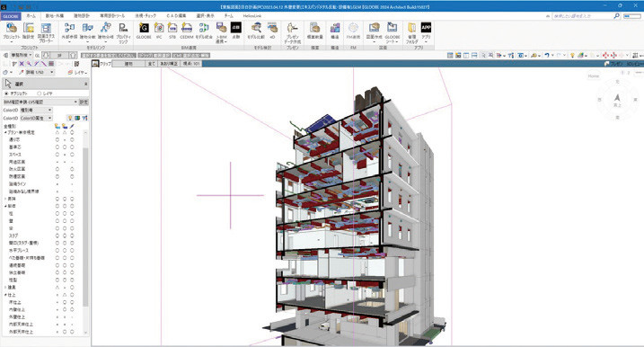644x347 pixels.
Task: Open the first ColorID dropdown
Action: pos(36,111)
